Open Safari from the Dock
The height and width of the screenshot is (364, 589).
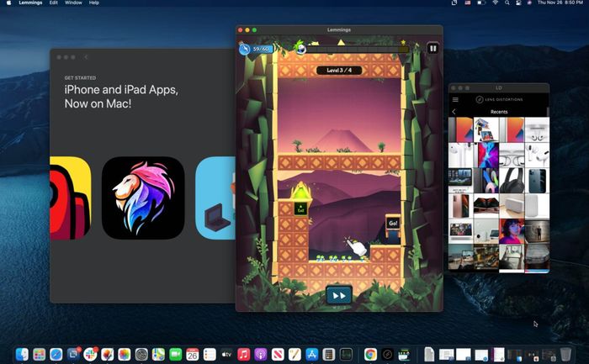[56, 354]
